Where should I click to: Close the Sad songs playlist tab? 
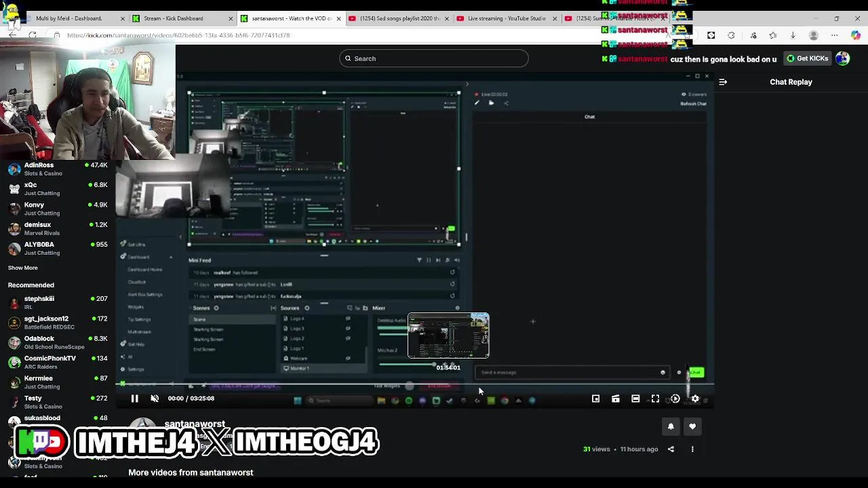pos(448,18)
